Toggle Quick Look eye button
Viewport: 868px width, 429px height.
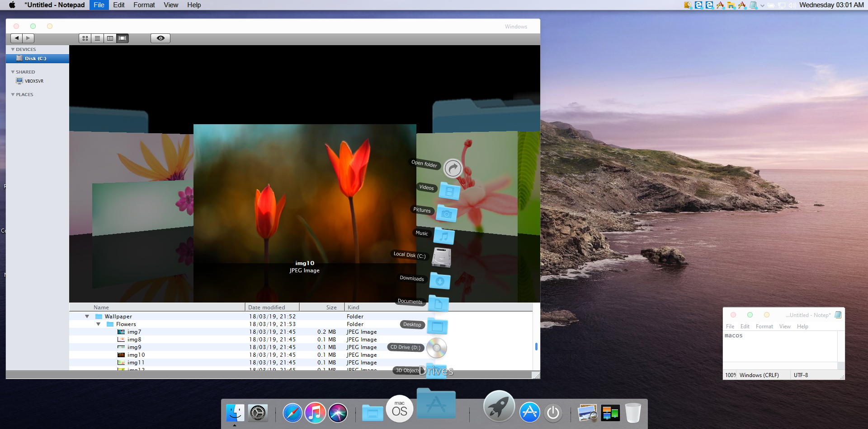point(160,38)
